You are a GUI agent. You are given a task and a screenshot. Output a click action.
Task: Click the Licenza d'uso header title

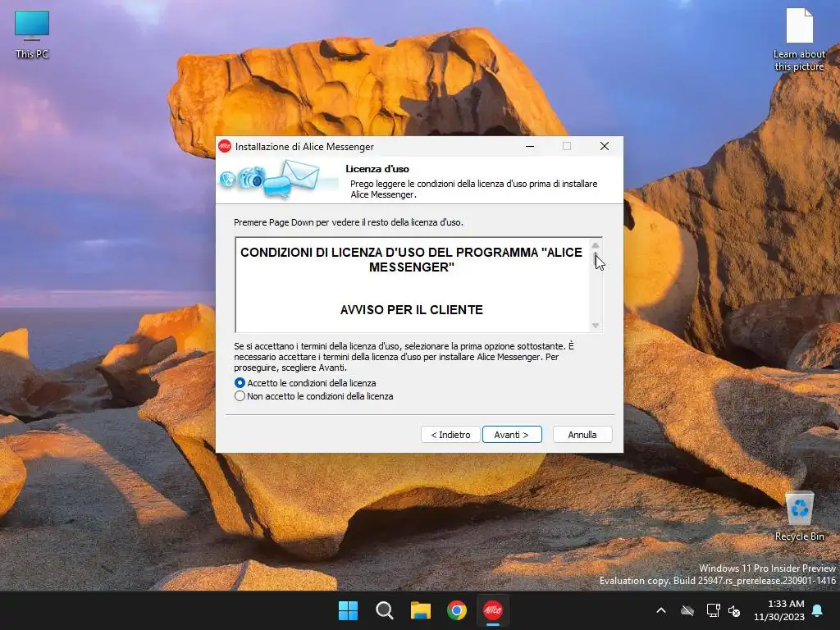point(377,169)
